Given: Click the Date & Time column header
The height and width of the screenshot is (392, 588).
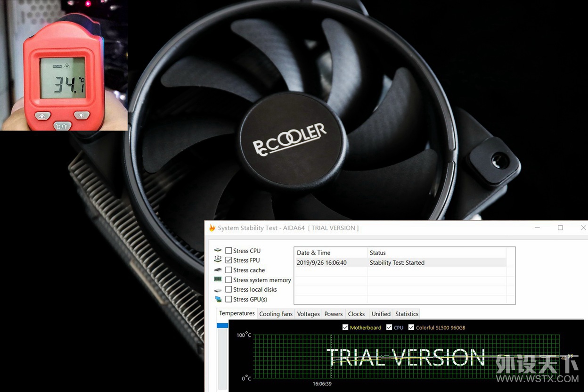Looking at the screenshot, I should [x=330, y=253].
